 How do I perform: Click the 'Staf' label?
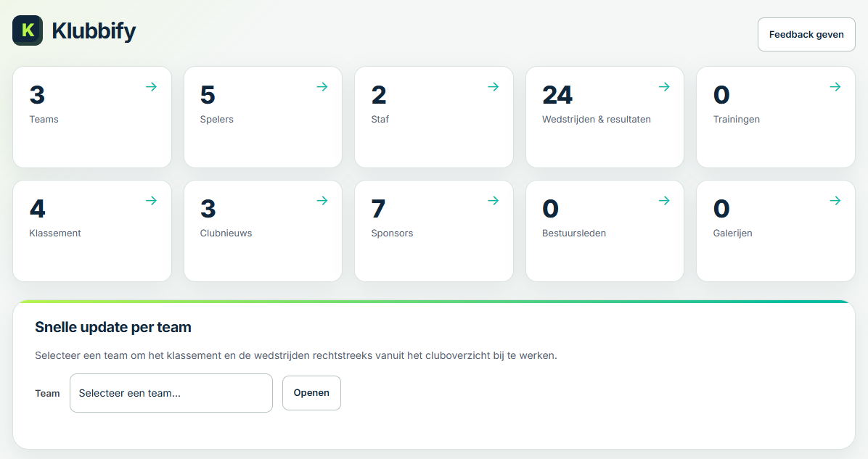pos(380,120)
